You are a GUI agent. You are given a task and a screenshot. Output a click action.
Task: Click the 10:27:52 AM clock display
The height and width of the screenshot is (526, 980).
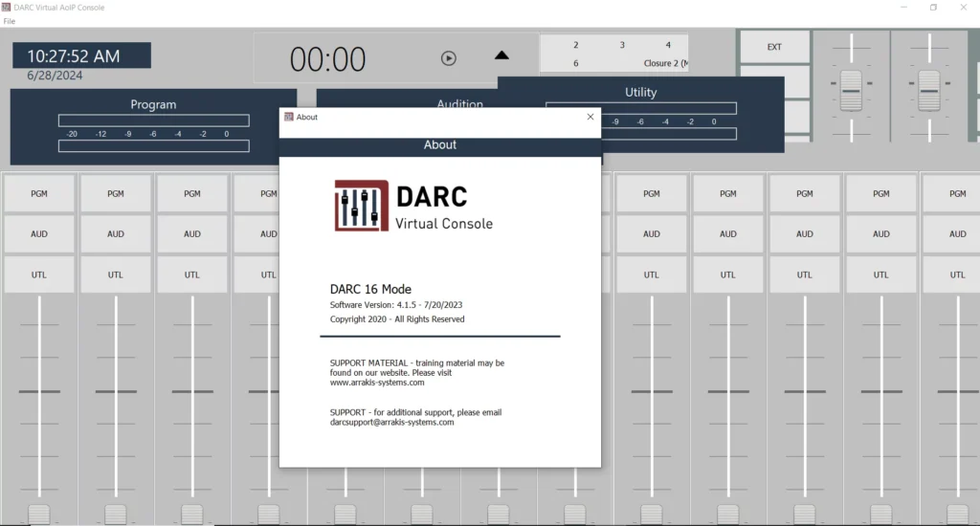tap(82, 55)
